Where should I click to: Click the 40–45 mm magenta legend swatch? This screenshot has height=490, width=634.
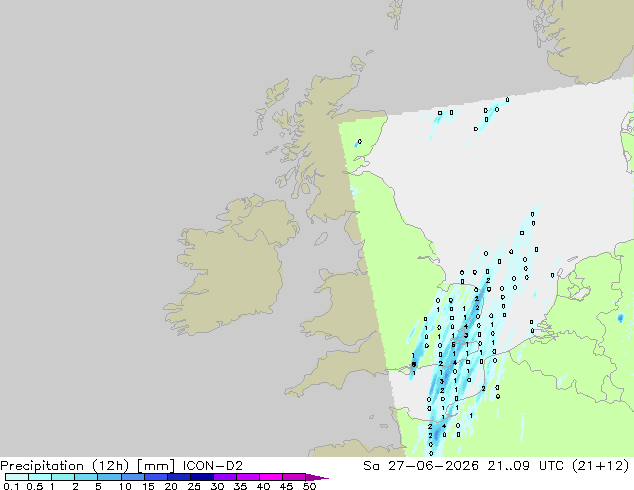click(271, 477)
